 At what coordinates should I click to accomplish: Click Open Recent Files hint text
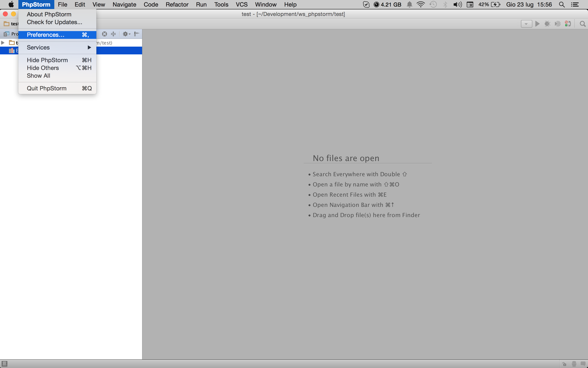coord(349,195)
